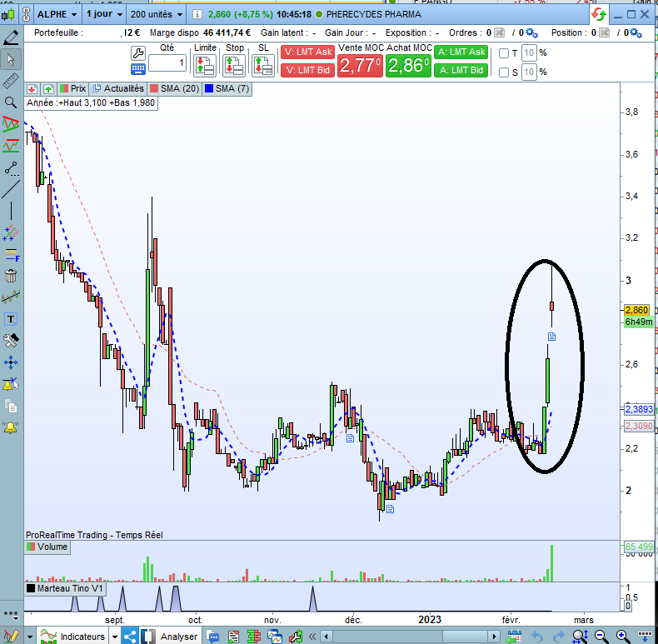Open the Indicateurs button

[x=73, y=637]
